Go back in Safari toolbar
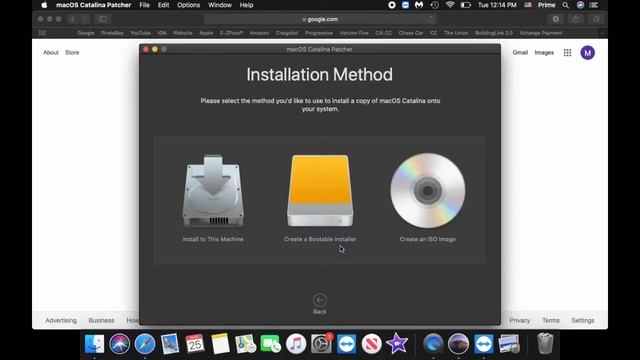The height and width of the screenshot is (360, 640). (73, 19)
